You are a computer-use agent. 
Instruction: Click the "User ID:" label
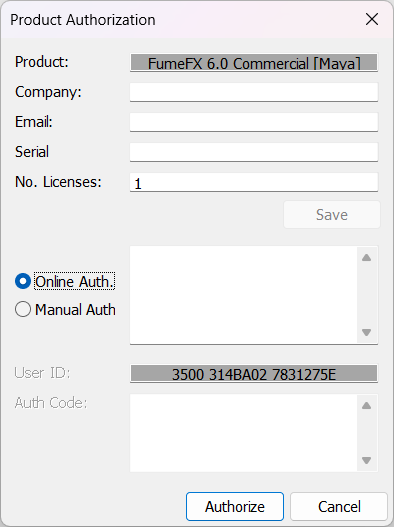[x=42, y=373]
